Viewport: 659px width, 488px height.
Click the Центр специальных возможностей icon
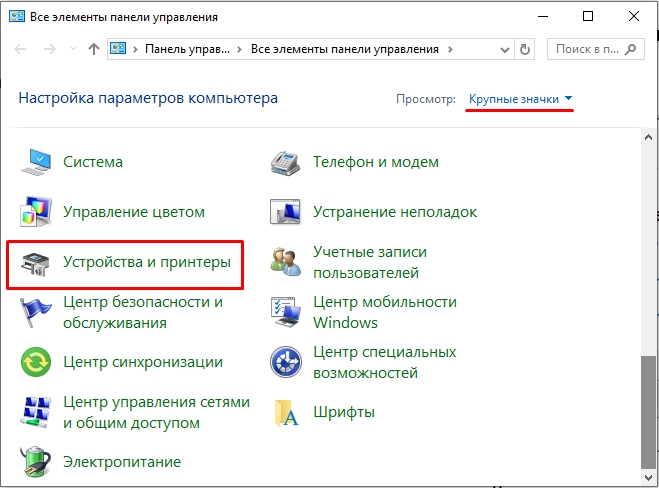(288, 362)
